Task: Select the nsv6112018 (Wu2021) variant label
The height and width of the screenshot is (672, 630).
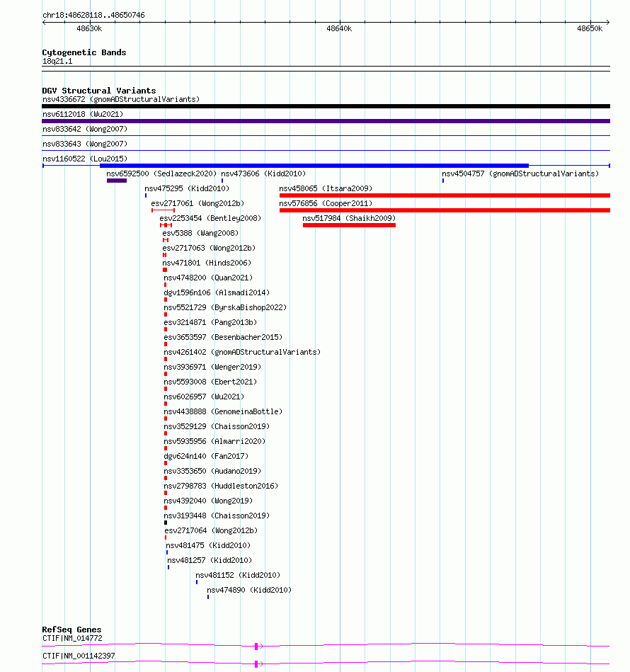Action: coord(83,114)
